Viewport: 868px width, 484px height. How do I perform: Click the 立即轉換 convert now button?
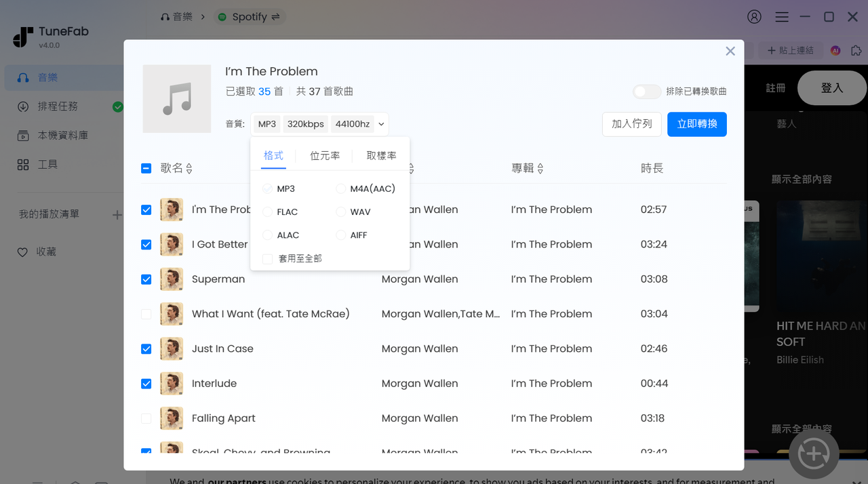coord(696,124)
